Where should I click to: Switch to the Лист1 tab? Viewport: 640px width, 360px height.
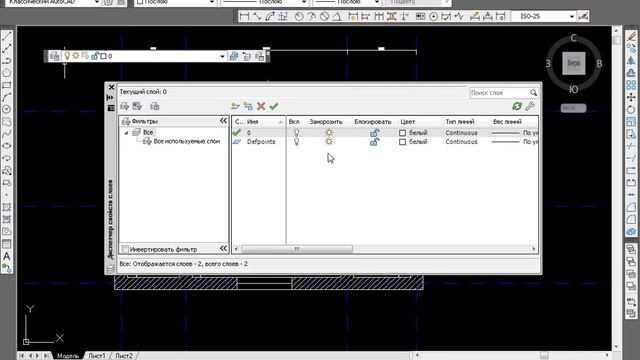pyautogui.click(x=97, y=356)
